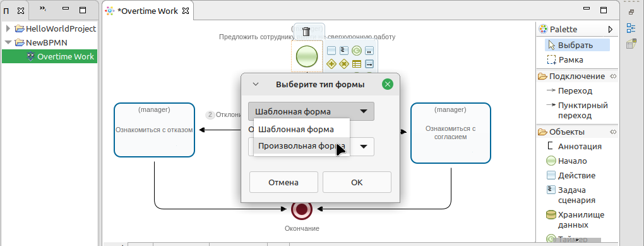Expand the HelloWorldProject tree node
The width and height of the screenshot is (644, 246).
[8, 29]
